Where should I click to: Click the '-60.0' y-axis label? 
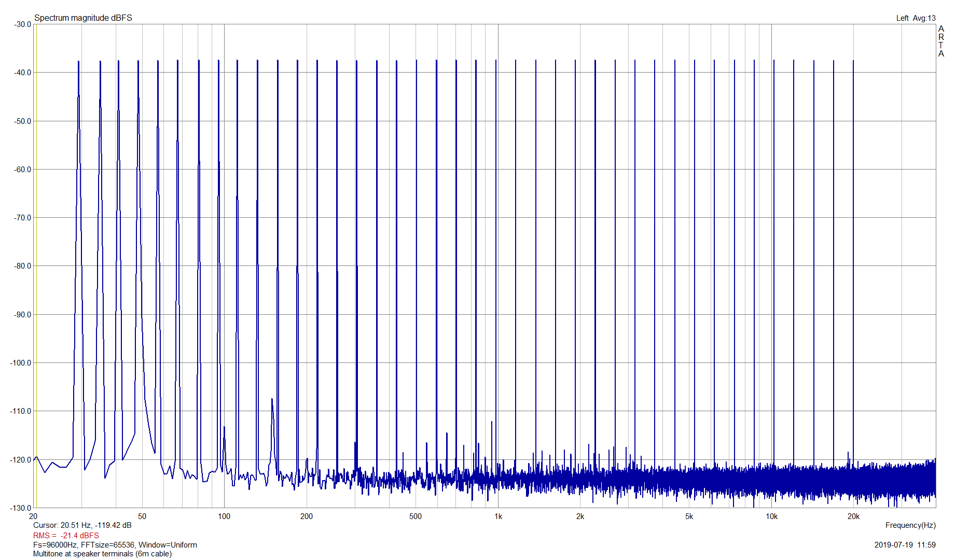click(22, 170)
